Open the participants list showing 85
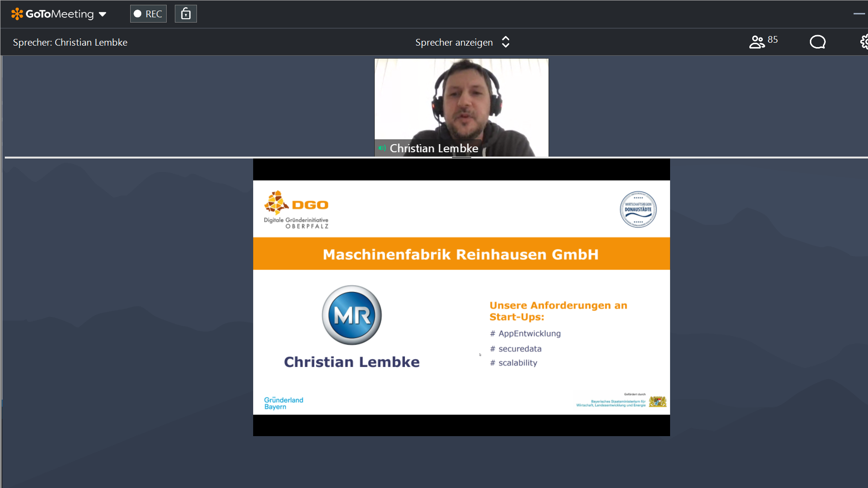The width and height of the screenshot is (868, 488). [x=763, y=42]
